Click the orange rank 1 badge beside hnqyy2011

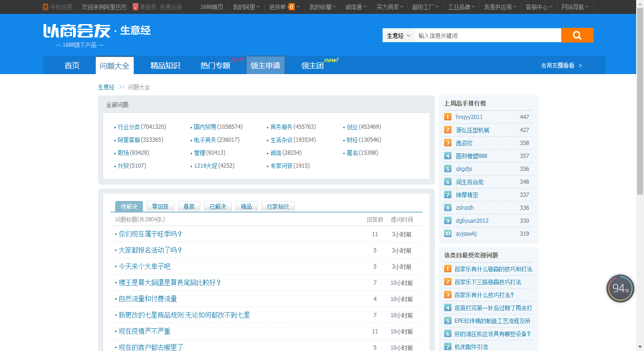(x=447, y=117)
